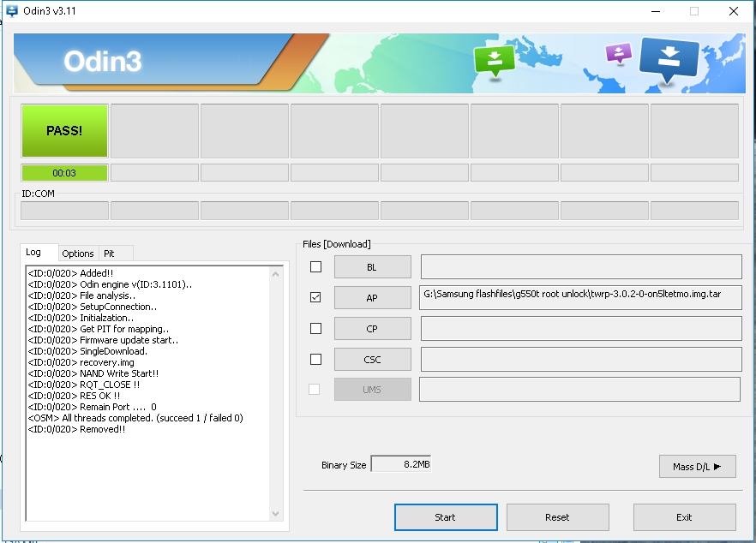Image resolution: width=756 pixels, height=543 pixels.
Task: Click the 'ID:COM' label
Action: [x=38, y=194]
